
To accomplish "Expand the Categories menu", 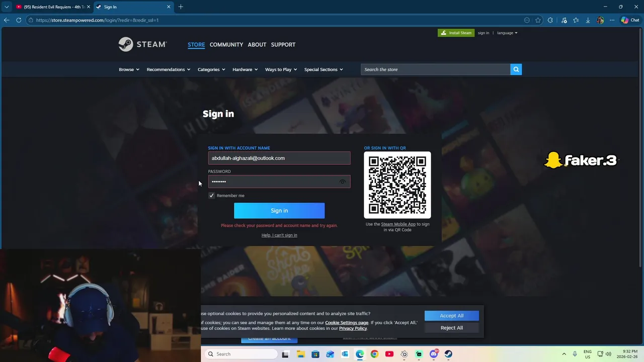I will pyautogui.click(x=211, y=69).
